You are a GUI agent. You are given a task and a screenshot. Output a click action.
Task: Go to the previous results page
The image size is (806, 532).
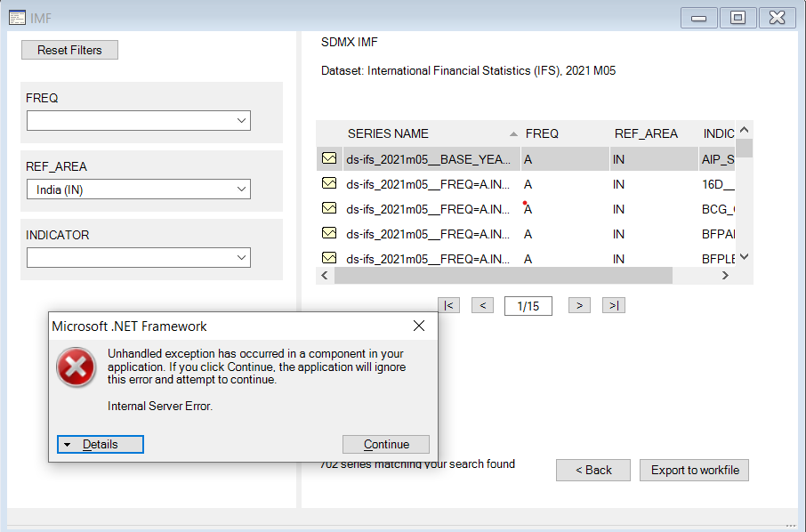(482, 305)
